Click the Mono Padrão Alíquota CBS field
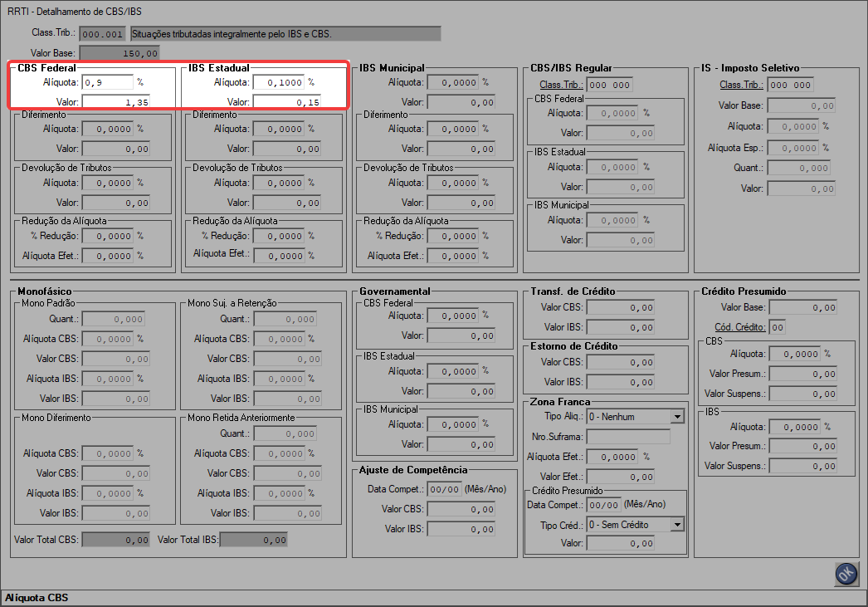868x607 pixels. (x=108, y=339)
